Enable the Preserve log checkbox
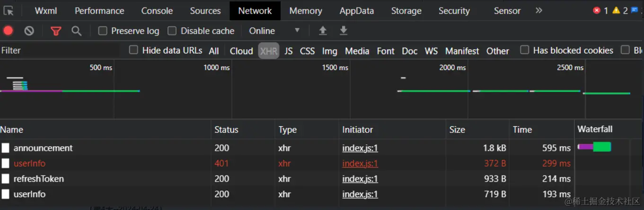644x210 pixels. coord(103,31)
